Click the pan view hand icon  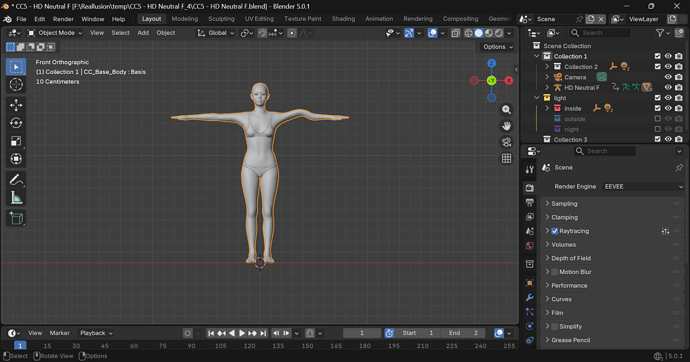[506, 126]
